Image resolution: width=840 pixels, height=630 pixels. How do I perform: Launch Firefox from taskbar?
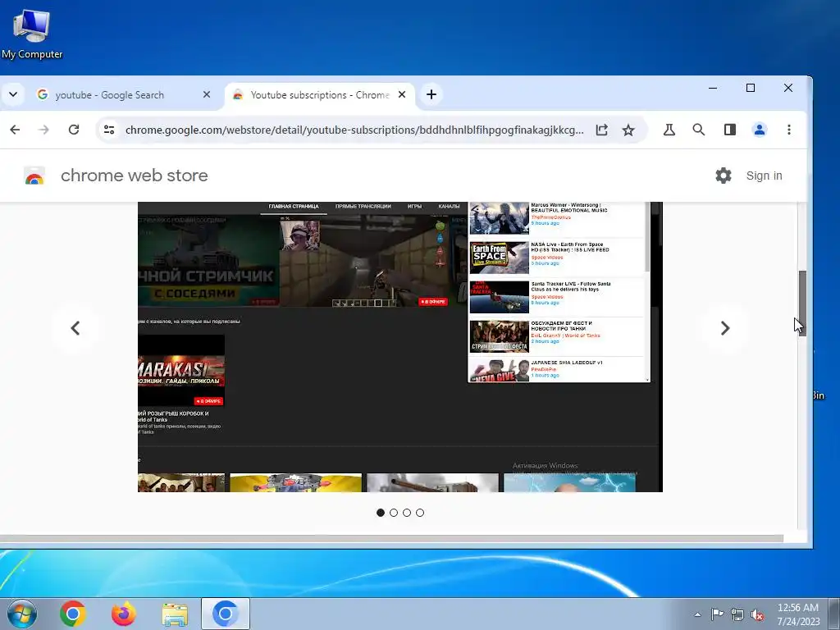point(124,614)
